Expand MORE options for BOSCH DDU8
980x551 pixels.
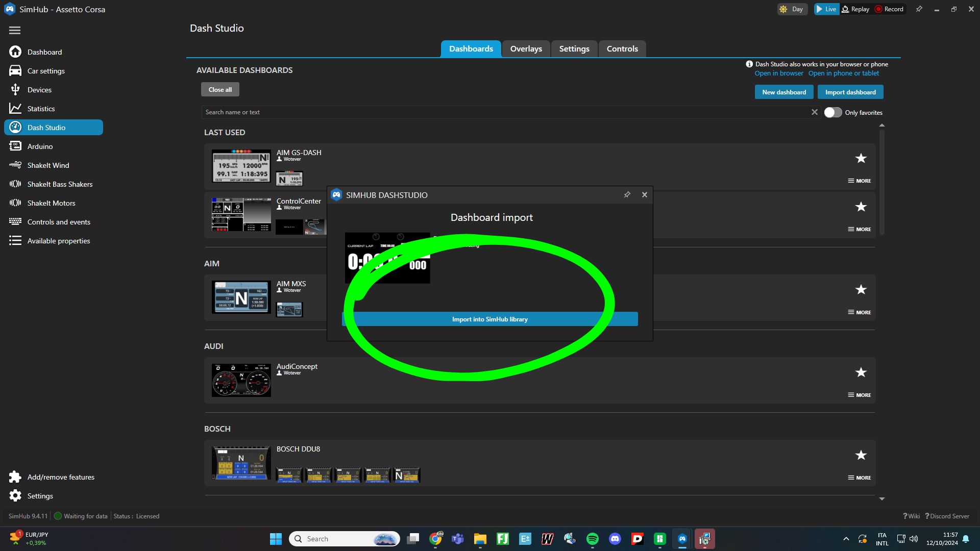click(860, 478)
